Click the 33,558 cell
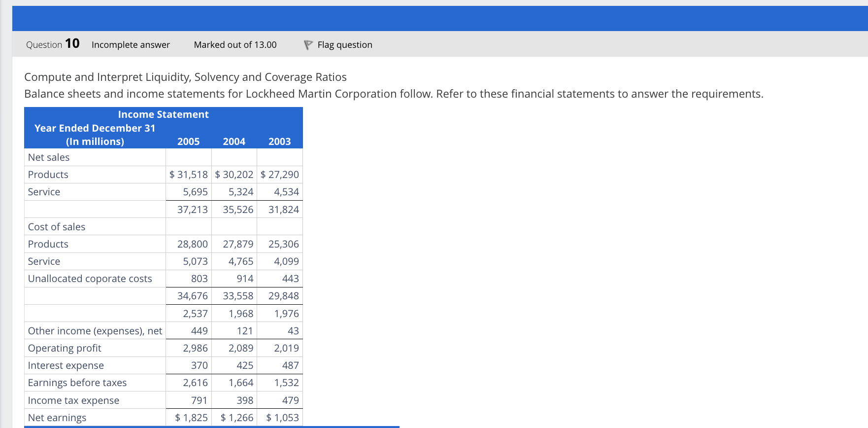Screen dimensions: 868x428 coord(234,296)
